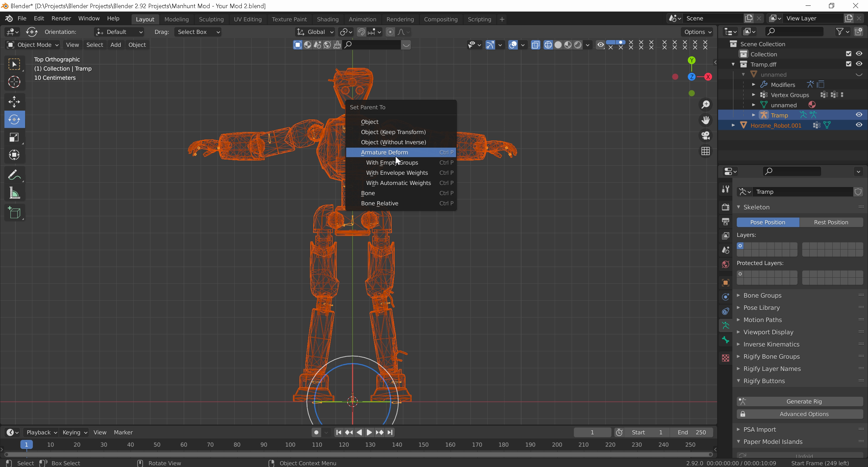
Task: Switch skeleton to Rest Position
Action: click(x=831, y=222)
